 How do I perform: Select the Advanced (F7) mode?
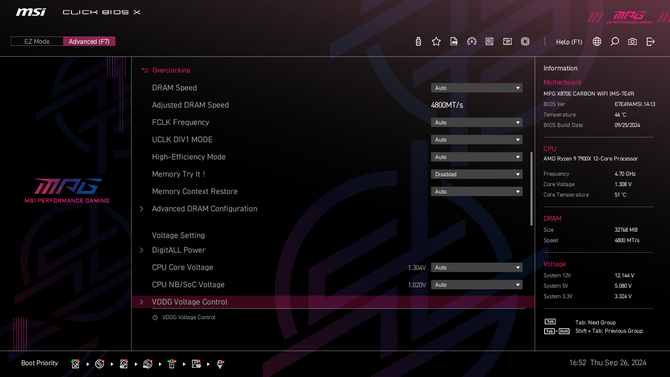[89, 41]
